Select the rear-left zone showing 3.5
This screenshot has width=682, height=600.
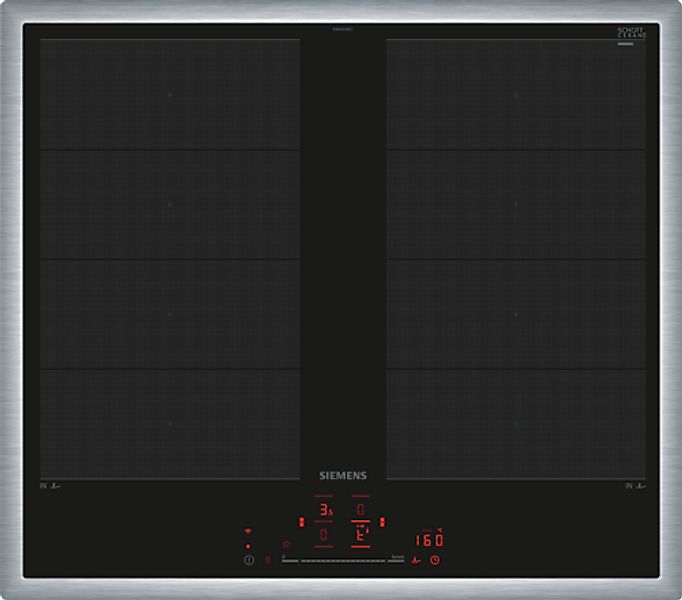[x=325, y=509]
